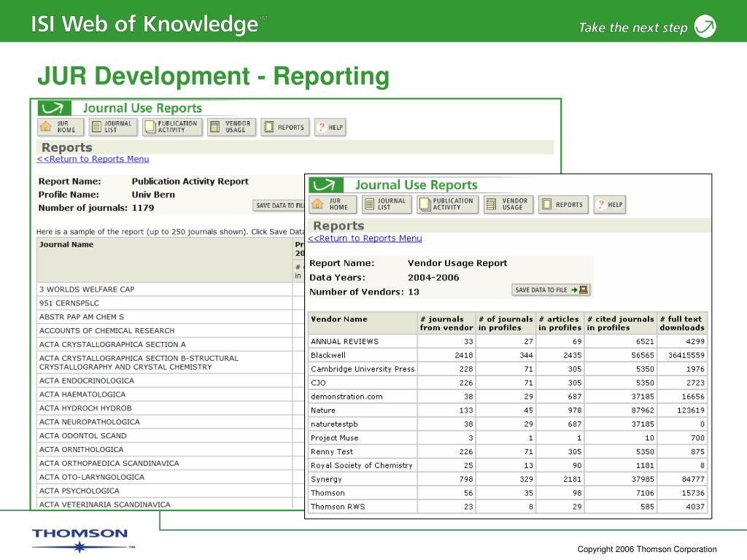This screenshot has height=560, width=747.
Task: Click journal ACTA ORTHOPAEDICA SCANDINAVICA
Action: [x=109, y=464]
